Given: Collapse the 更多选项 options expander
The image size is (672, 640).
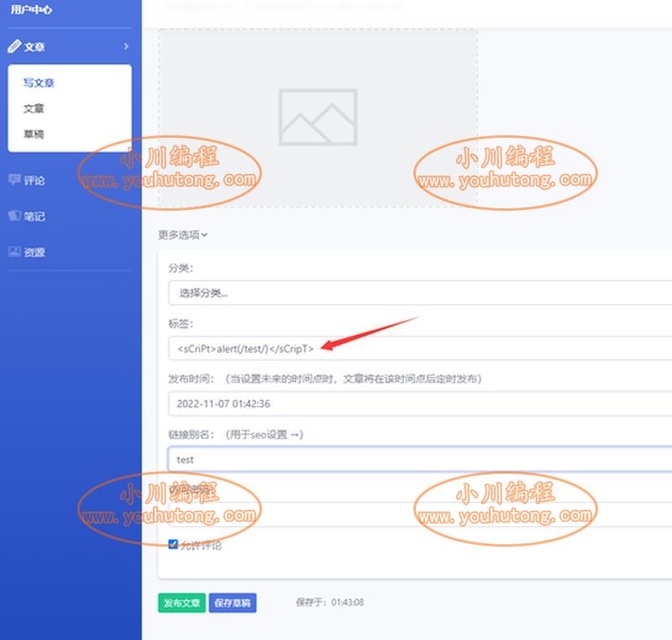Looking at the screenshot, I should click(x=183, y=235).
